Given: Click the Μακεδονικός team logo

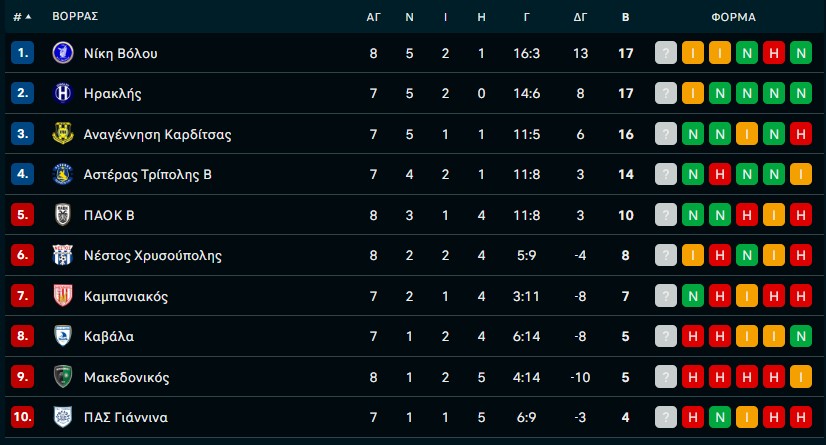Looking at the screenshot, I should click(62, 377).
